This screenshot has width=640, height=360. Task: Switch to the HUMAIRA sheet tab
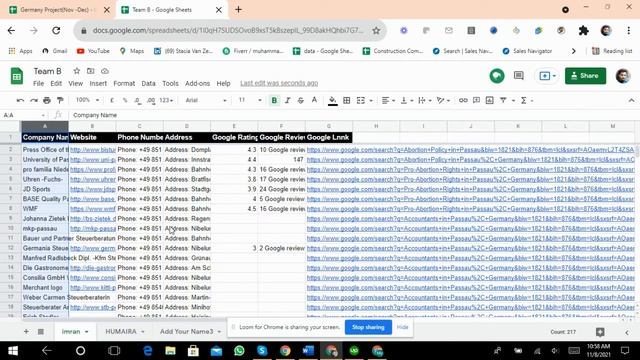121,331
